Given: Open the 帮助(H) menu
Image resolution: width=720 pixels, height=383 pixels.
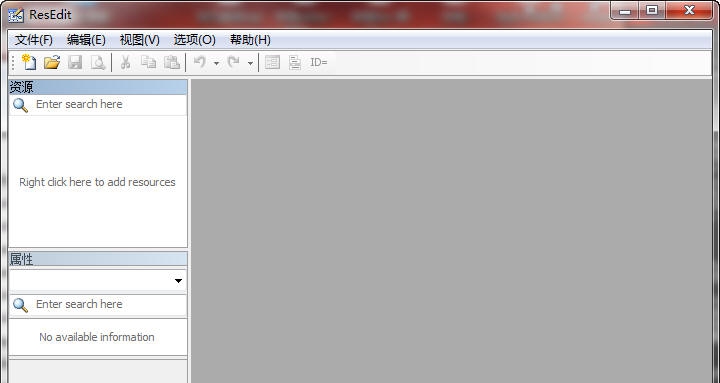Looking at the screenshot, I should (250, 40).
